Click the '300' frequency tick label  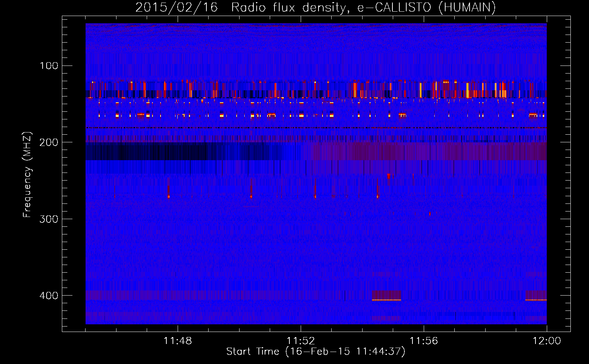pyautogui.click(x=49, y=219)
